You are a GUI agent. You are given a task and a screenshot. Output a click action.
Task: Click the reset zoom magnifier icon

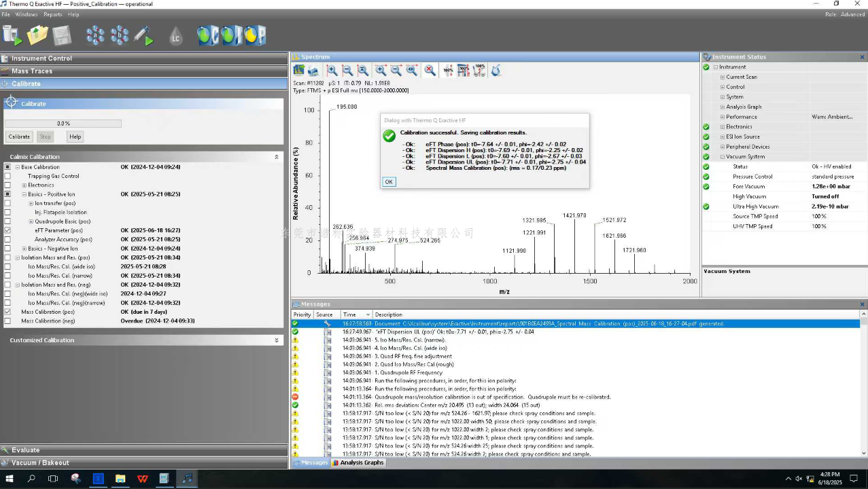[x=430, y=70]
